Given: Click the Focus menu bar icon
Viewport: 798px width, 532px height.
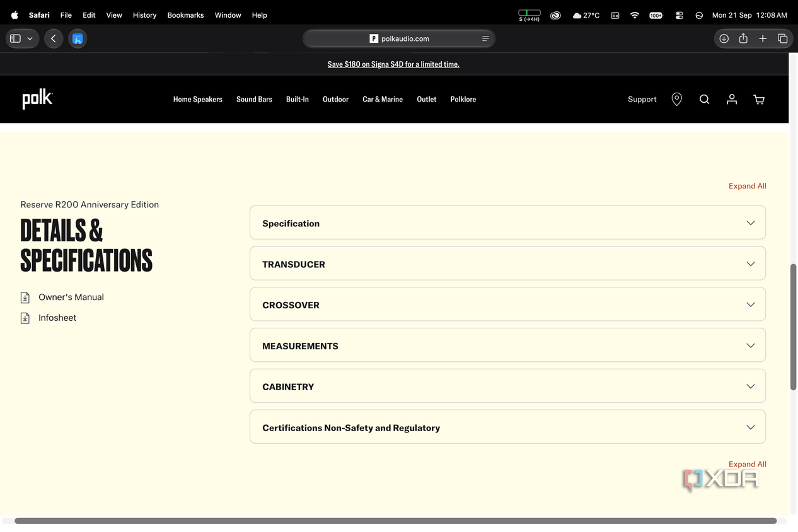Looking at the screenshot, I should pos(699,15).
